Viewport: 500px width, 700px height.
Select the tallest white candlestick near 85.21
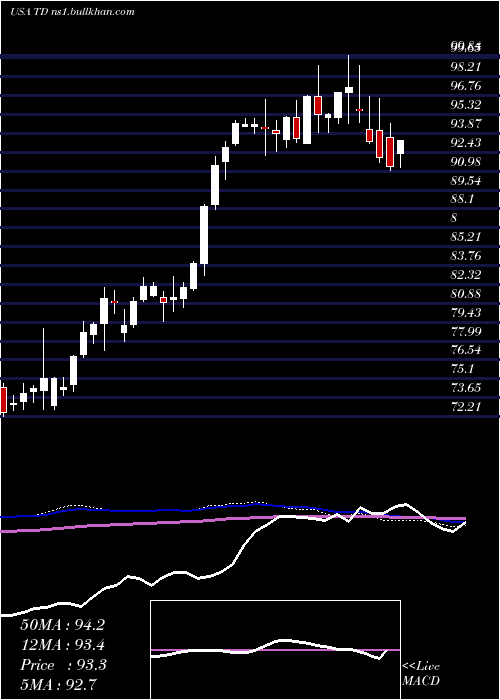click(x=204, y=235)
